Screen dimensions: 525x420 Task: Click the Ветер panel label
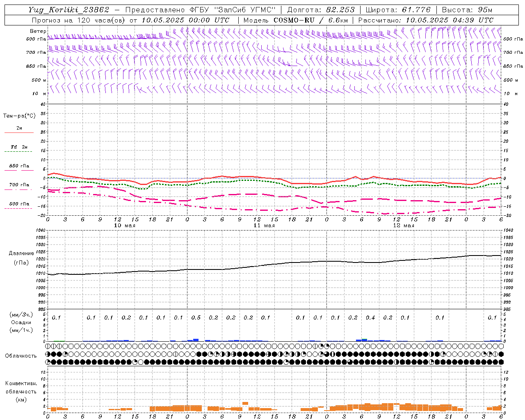point(38,31)
